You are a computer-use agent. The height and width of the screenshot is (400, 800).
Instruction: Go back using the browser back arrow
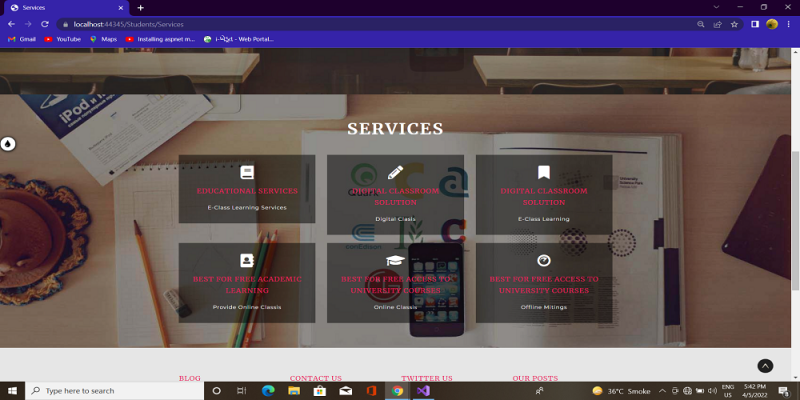point(11,24)
